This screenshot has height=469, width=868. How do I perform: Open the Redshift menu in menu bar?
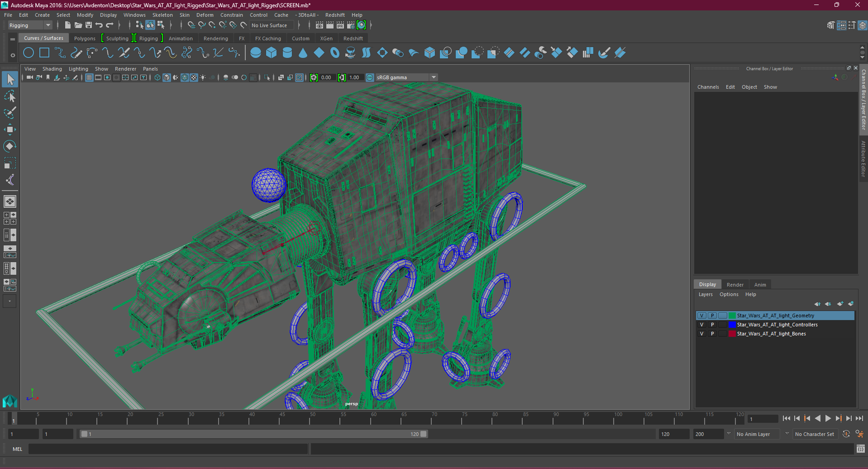pyautogui.click(x=335, y=15)
